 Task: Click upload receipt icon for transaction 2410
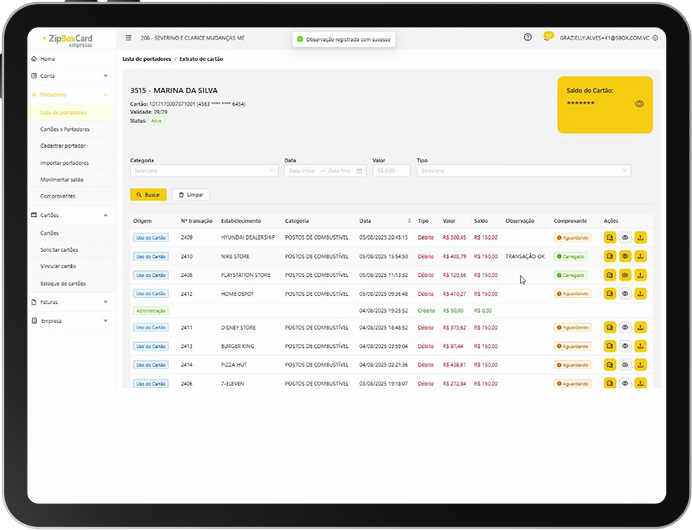641,256
